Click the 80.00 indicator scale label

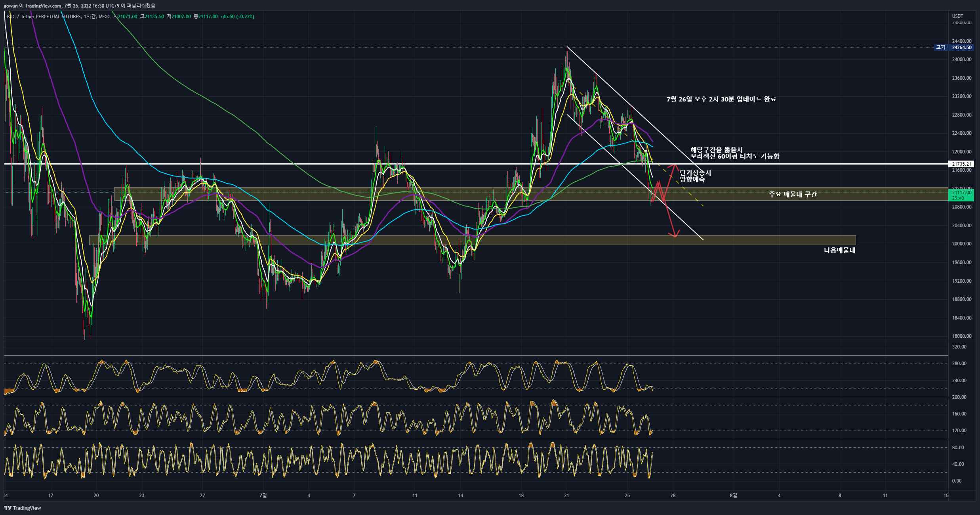(x=958, y=448)
